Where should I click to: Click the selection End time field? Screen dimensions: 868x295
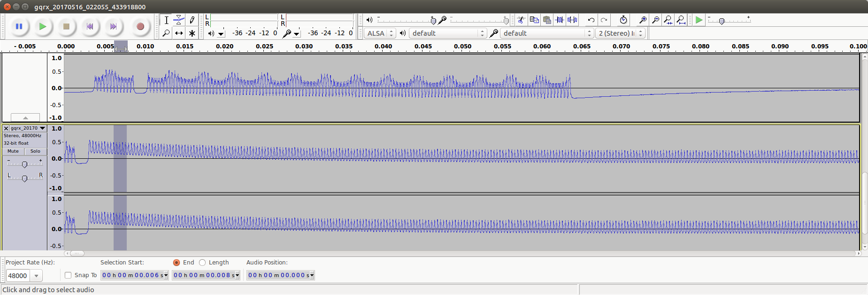[x=206, y=275]
